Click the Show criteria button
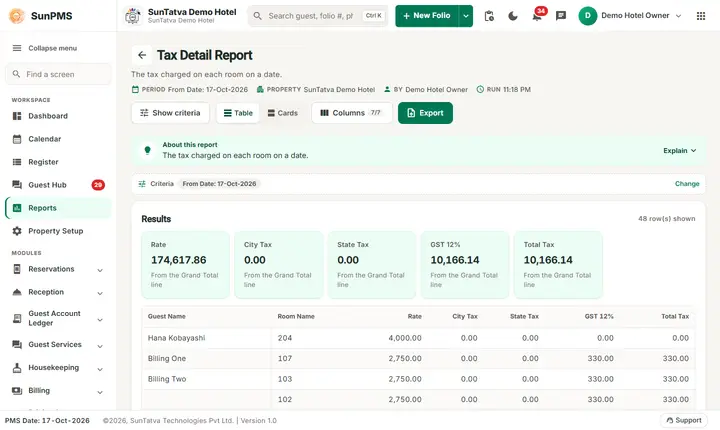The image size is (720, 430). pos(170,113)
